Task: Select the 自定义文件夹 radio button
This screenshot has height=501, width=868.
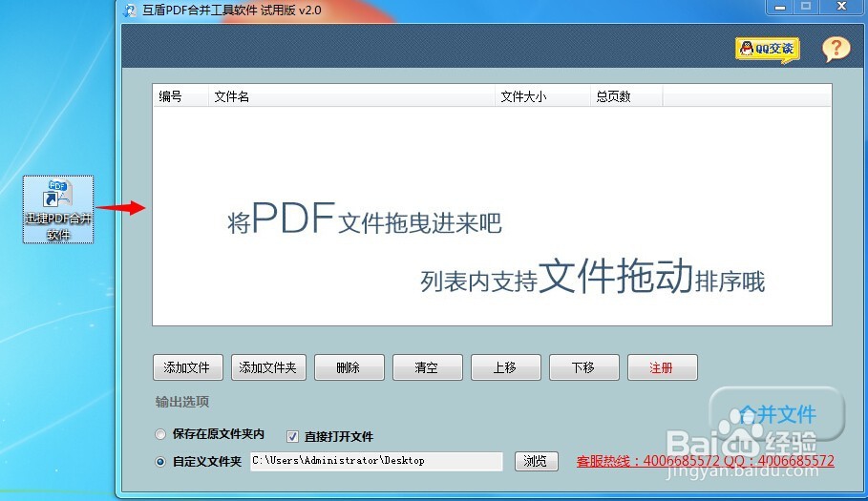Action: point(160,462)
